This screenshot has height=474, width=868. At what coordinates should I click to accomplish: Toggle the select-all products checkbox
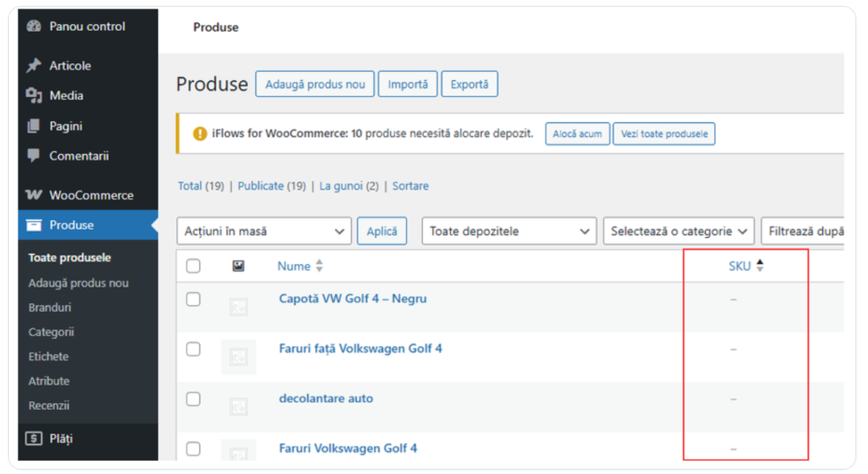pyautogui.click(x=193, y=266)
